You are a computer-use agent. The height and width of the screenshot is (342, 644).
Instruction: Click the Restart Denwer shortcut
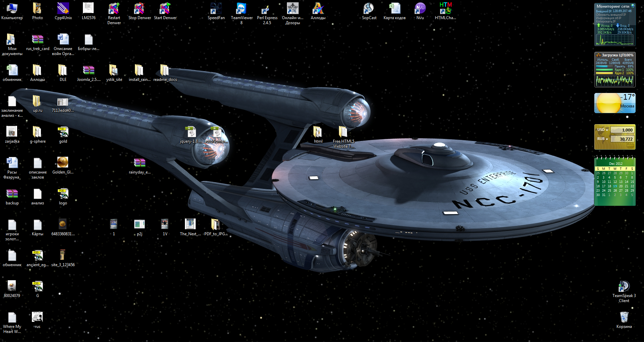point(114,13)
